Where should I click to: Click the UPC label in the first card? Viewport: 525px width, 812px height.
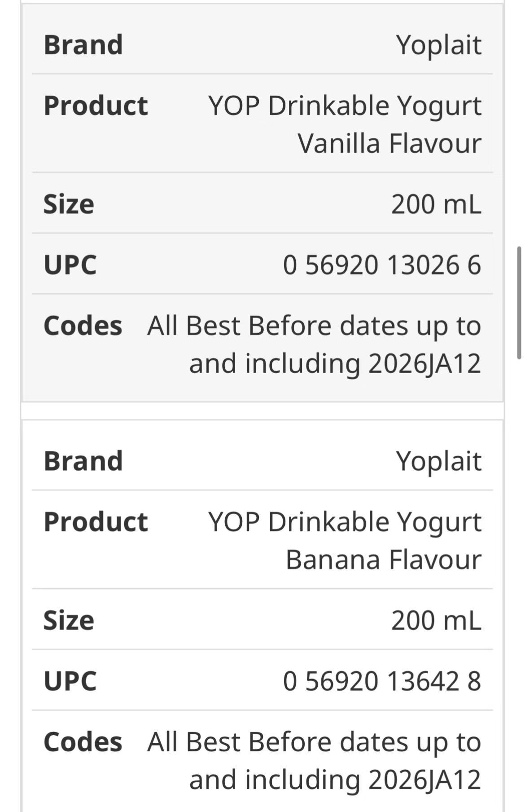(x=70, y=265)
